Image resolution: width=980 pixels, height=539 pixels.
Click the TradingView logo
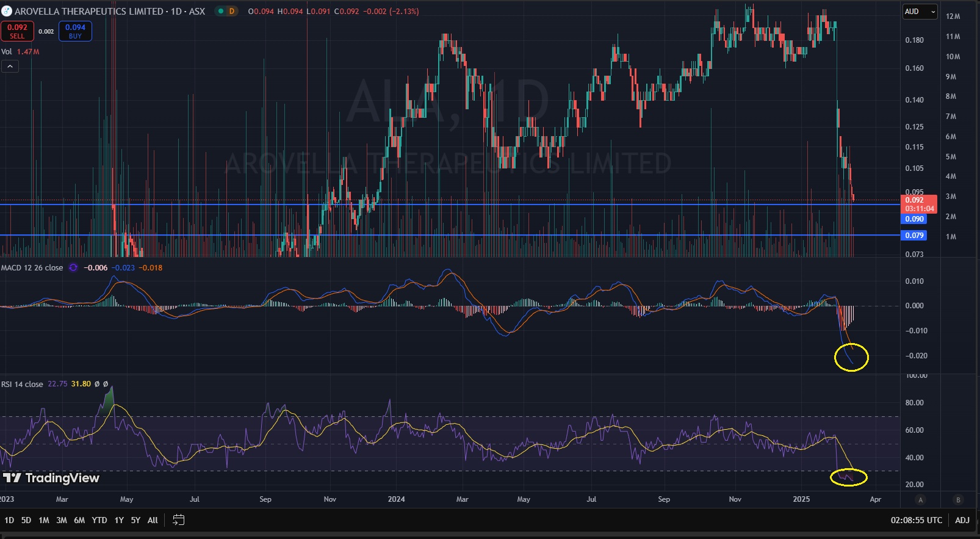[51, 478]
